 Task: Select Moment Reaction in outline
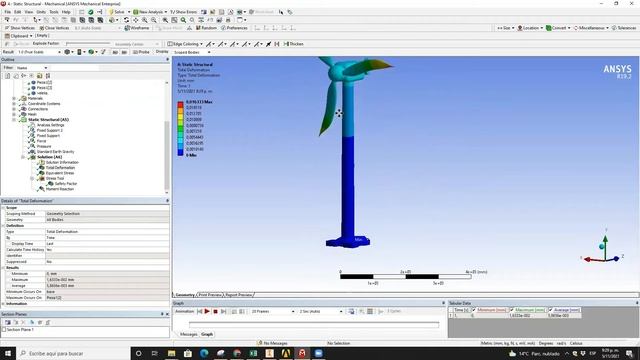(x=60, y=189)
